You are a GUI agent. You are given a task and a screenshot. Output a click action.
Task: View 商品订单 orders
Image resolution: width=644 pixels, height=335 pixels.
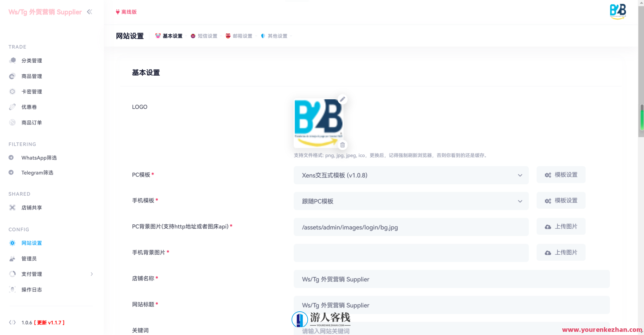pyautogui.click(x=32, y=122)
